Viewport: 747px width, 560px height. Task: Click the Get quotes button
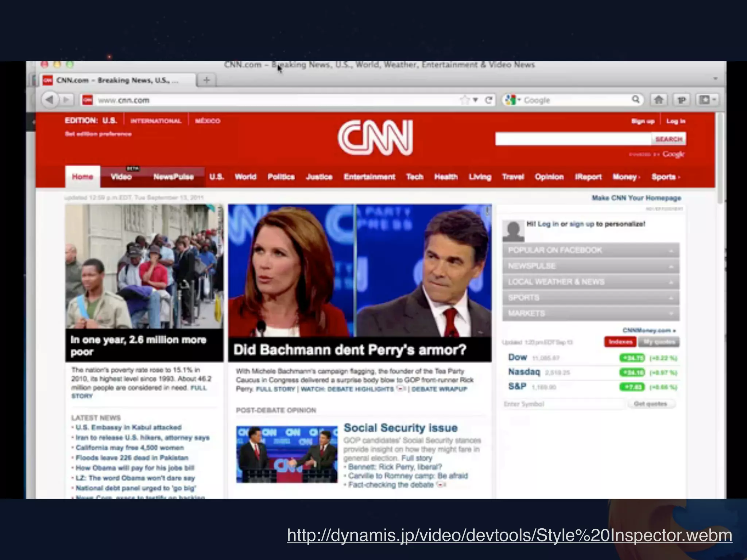(651, 404)
